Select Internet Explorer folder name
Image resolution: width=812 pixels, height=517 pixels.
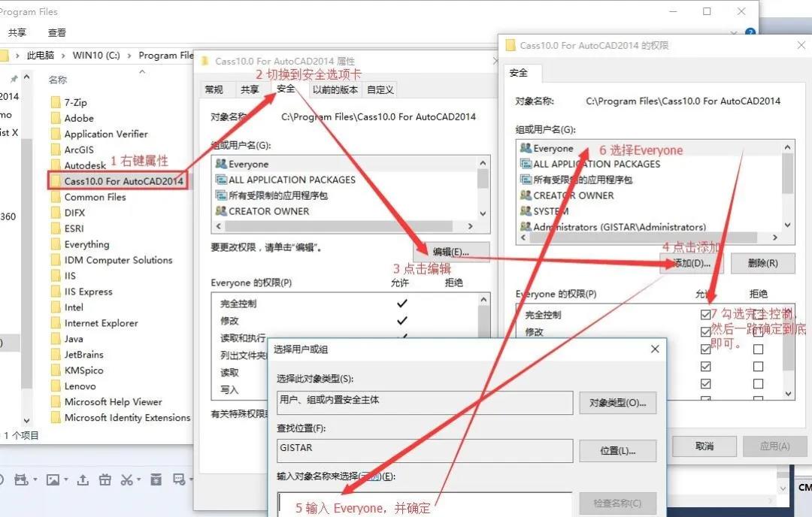(x=101, y=323)
